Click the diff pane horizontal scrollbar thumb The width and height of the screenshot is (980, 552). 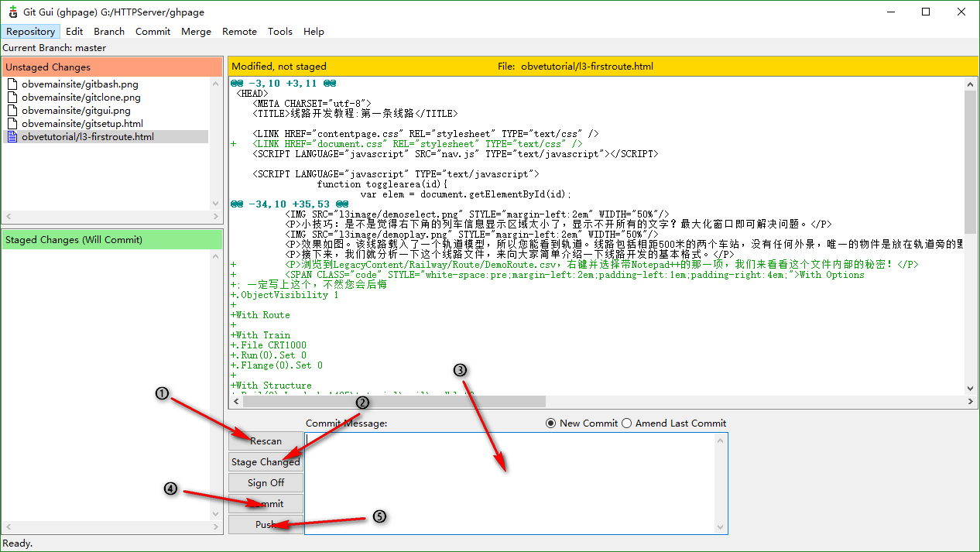[x=393, y=402]
